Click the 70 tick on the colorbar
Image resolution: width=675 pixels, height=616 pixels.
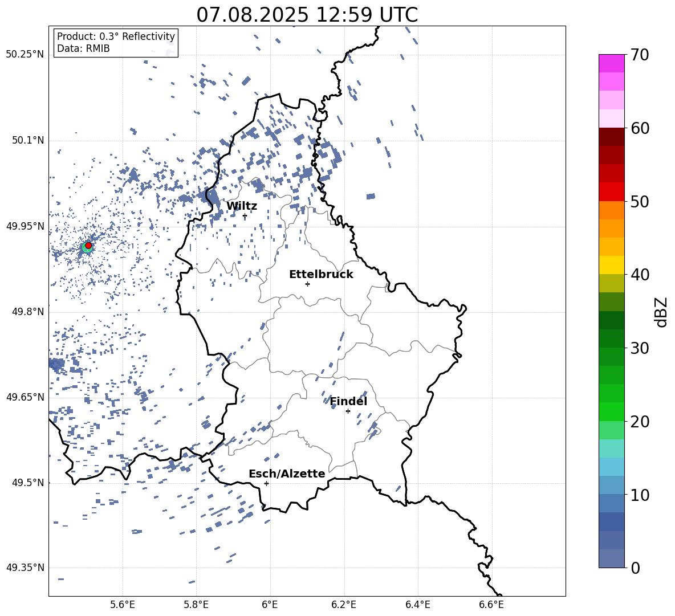640,55
